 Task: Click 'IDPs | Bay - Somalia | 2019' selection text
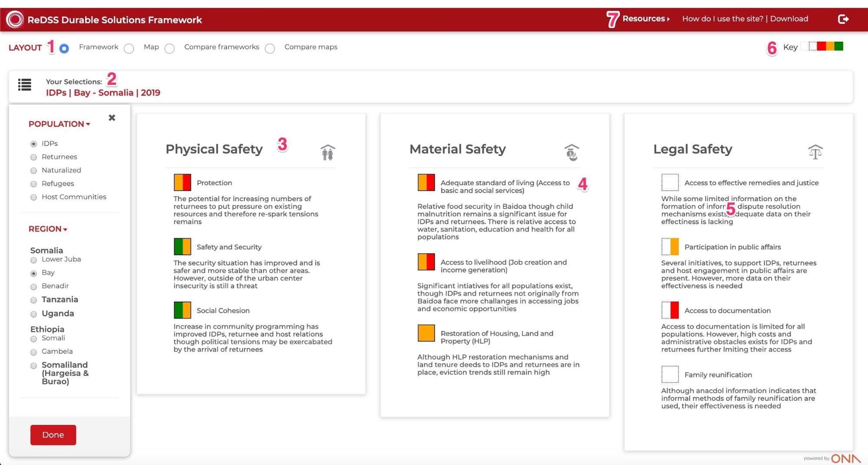(x=103, y=93)
